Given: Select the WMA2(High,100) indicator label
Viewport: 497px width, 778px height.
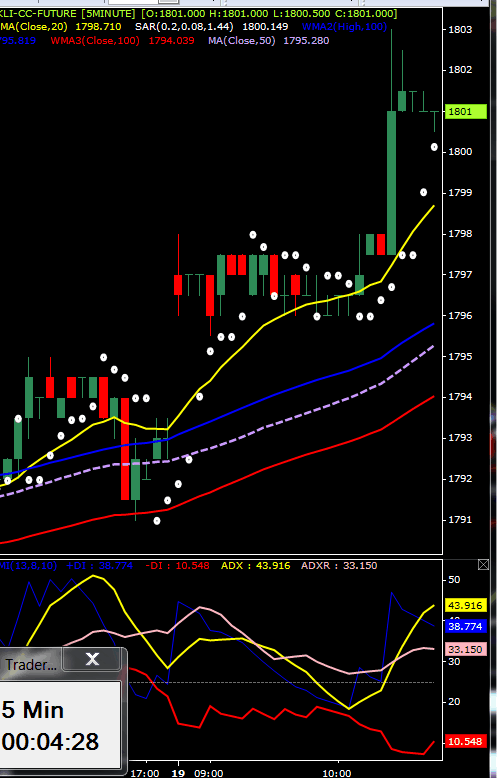Looking at the screenshot, I should 344,26.
